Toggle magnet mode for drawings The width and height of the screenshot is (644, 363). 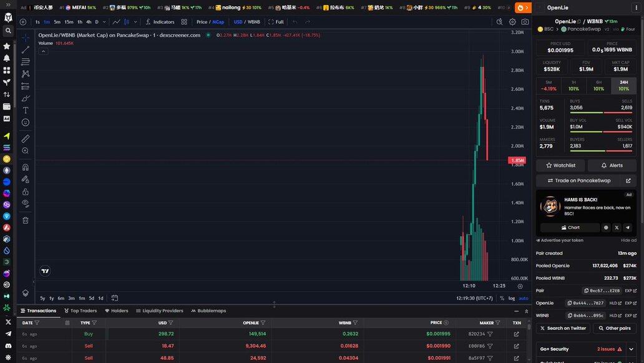pyautogui.click(x=26, y=167)
